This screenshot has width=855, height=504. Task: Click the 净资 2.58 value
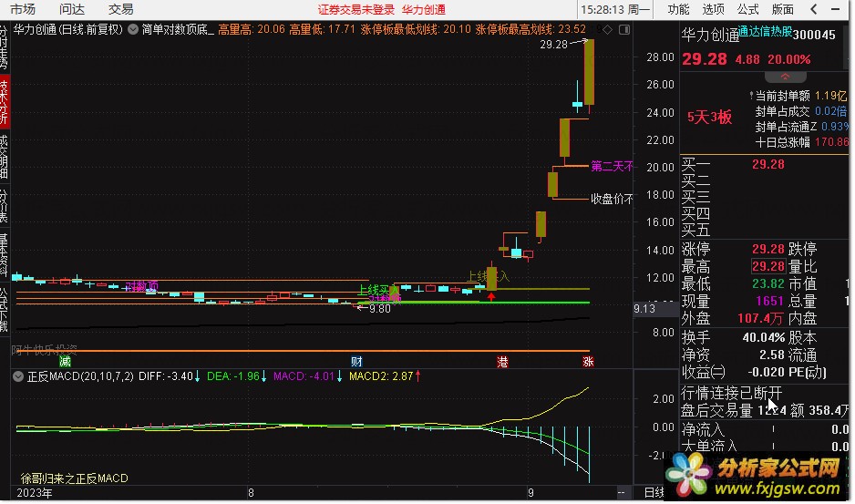tap(771, 355)
